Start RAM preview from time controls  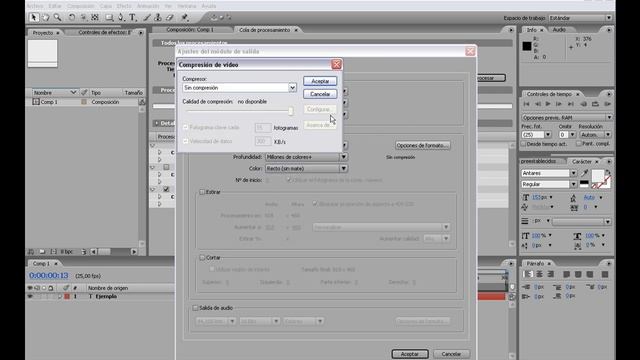[x=607, y=104]
